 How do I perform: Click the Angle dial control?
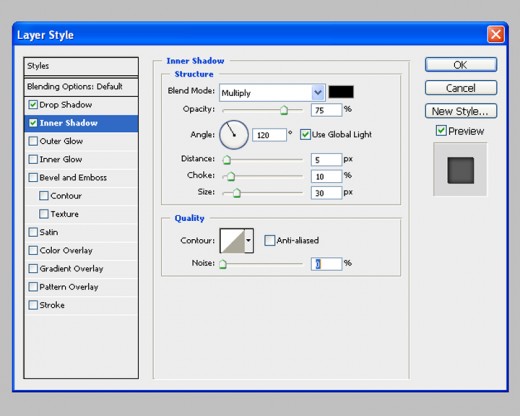coord(234,135)
